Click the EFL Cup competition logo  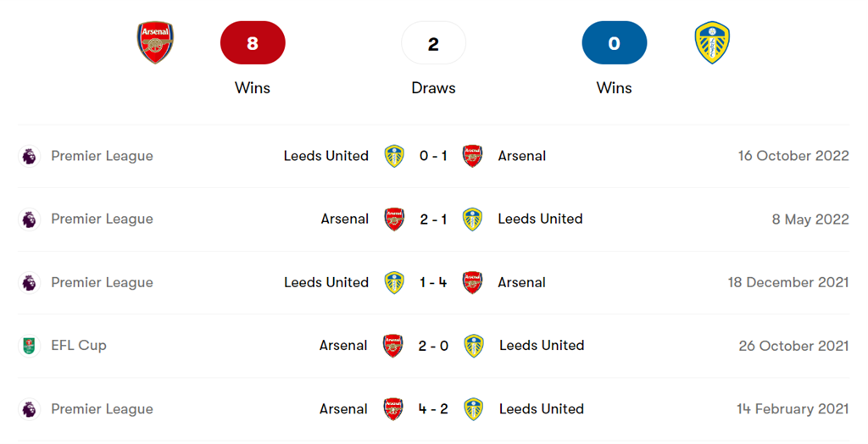point(30,346)
